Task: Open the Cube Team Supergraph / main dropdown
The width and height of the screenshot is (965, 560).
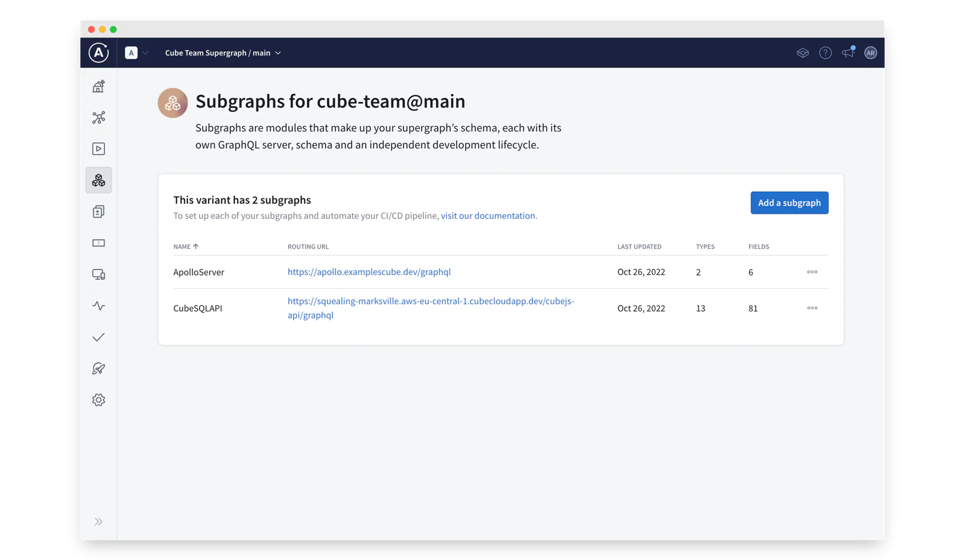Action: (x=223, y=53)
